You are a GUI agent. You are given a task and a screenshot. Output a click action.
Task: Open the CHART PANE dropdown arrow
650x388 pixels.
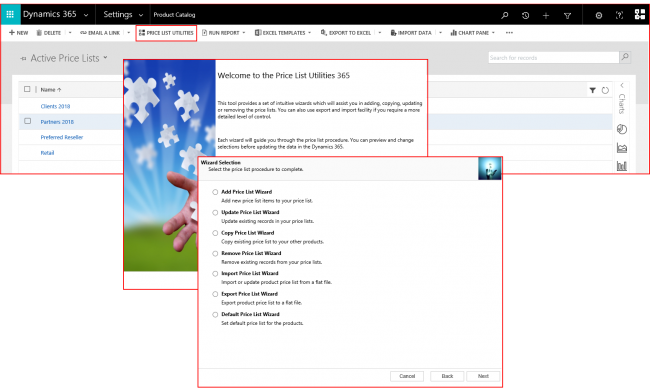click(x=493, y=33)
